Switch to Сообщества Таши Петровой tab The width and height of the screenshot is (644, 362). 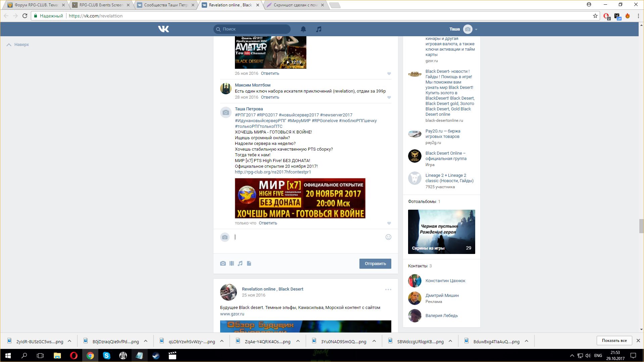tap(165, 5)
